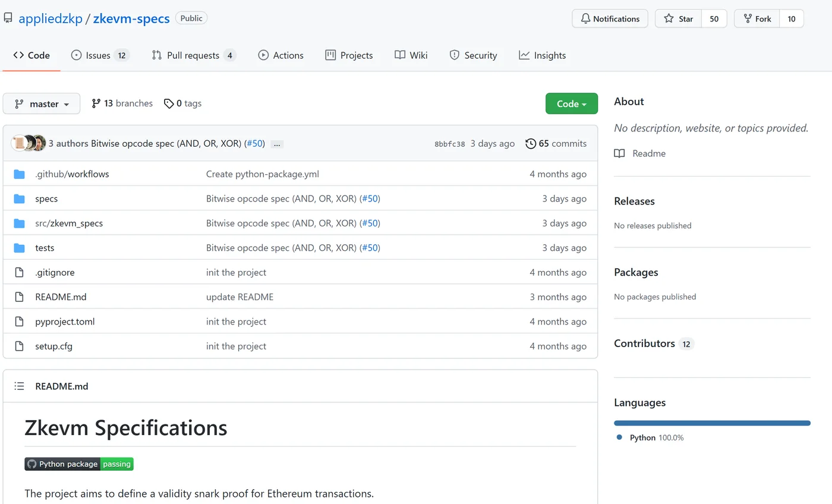
Task: Open the Projects tab
Action: tap(349, 55)
